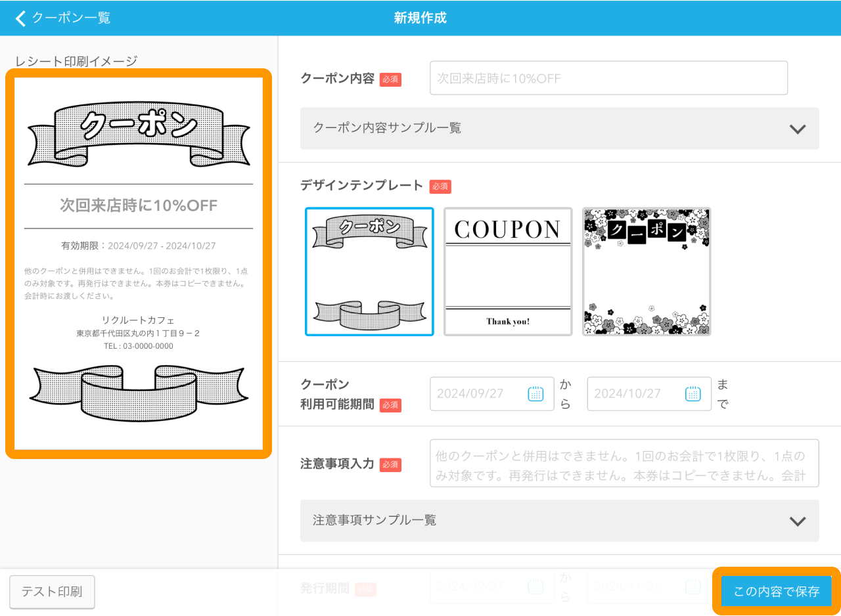Click the 注意事項入力 text area
Screen dimensions: 841x616
(624, 463)
